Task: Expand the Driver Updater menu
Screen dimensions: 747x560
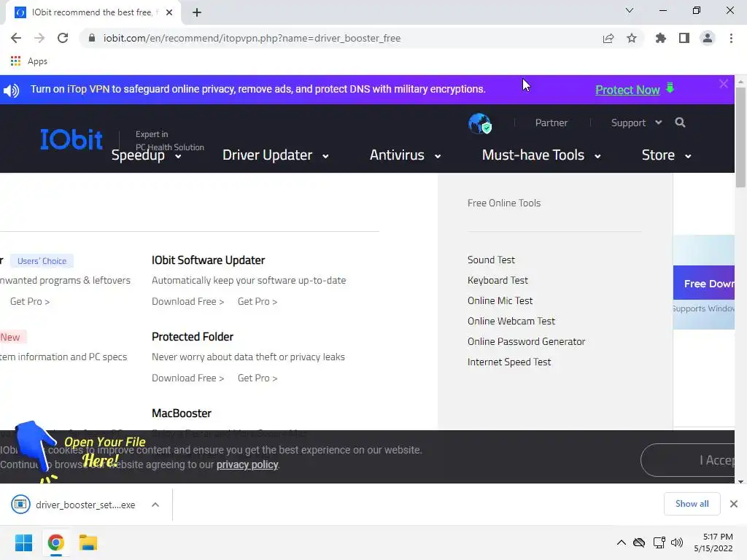Action: [x=275, y=155]
